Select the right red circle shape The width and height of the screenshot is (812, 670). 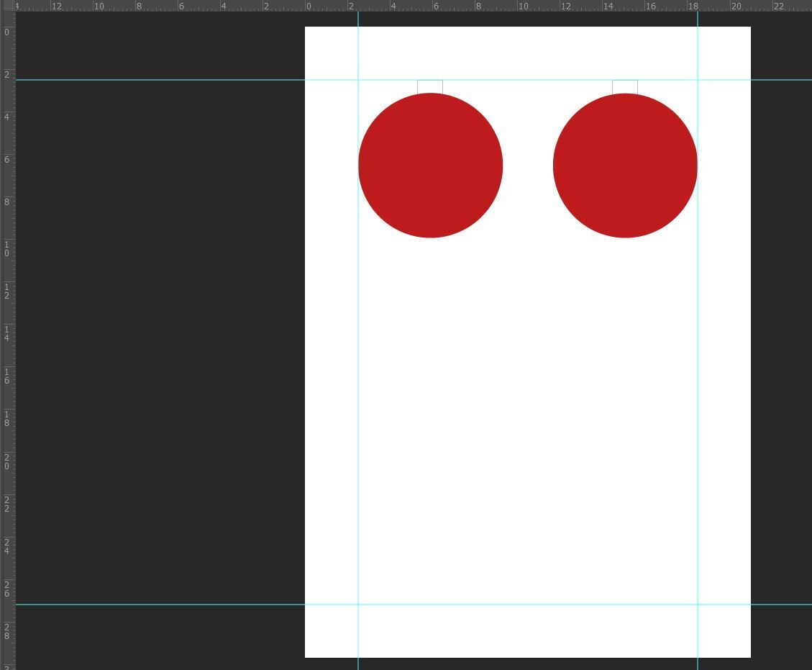point(625,166)
